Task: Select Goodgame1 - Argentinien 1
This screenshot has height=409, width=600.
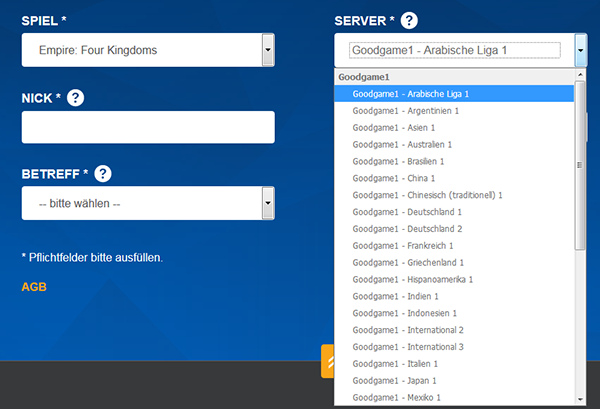Action: coord(454,111)
